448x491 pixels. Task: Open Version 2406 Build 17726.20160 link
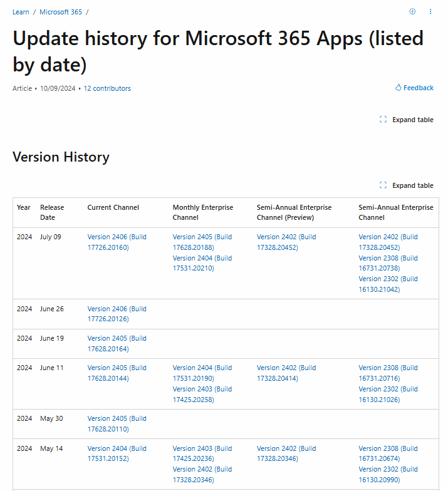tap(117, 242)
